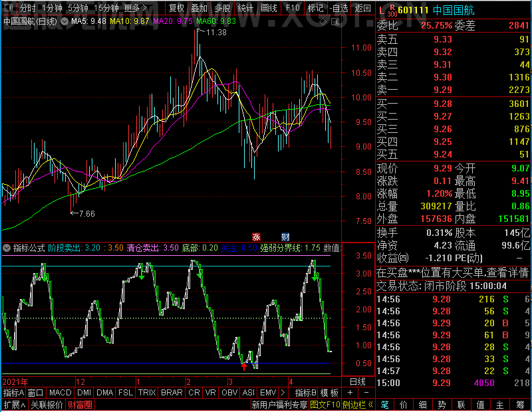Viewport: 532px width, 412px height.
Task: Click the red 涨 marker on chart
Action: coord(256,237)
